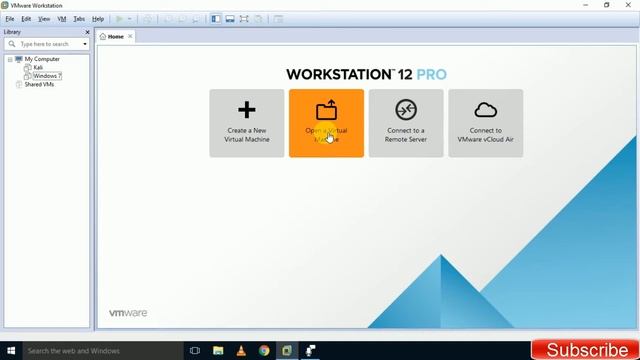Viewport: 640px width, 360px height.
Task: Click the Enter Full Screen toolbar icon
Action: [244, 19]
